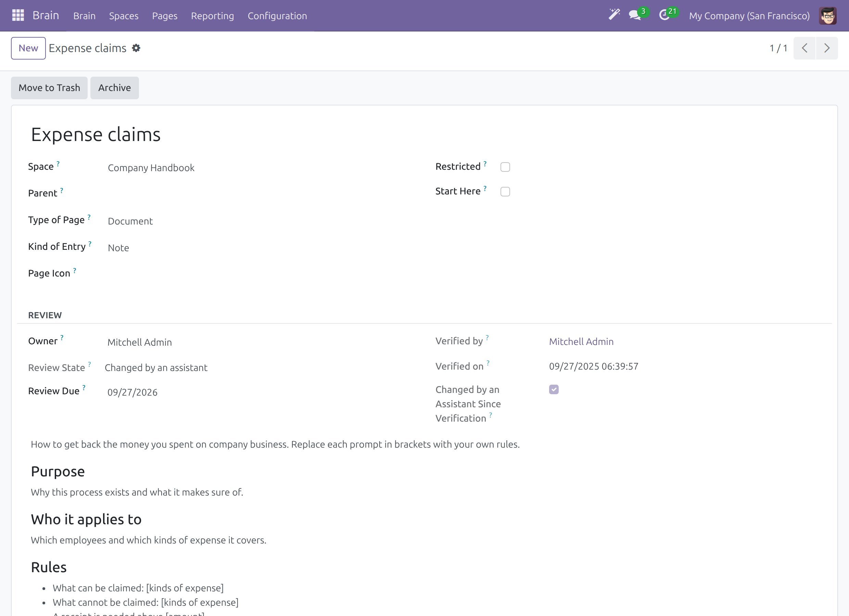Go to the next record arrow
Viewport: 849px width, 616px height.
(827, 48)
